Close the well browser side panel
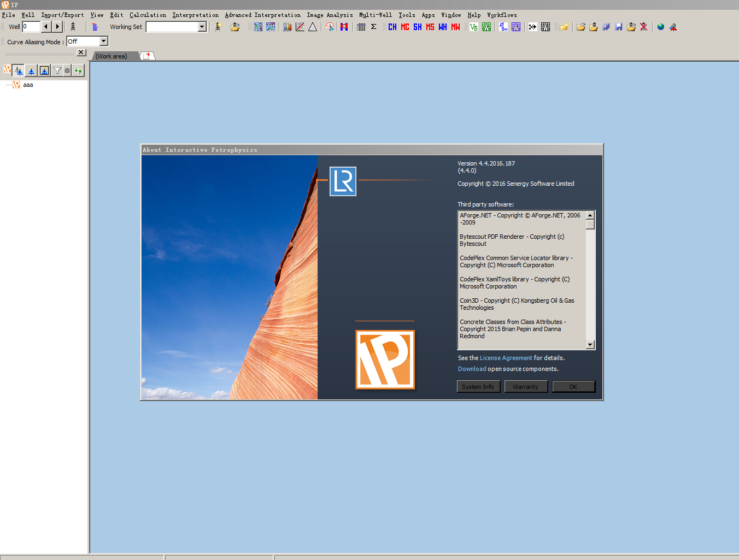739x560 pixels. coord(81,52)
